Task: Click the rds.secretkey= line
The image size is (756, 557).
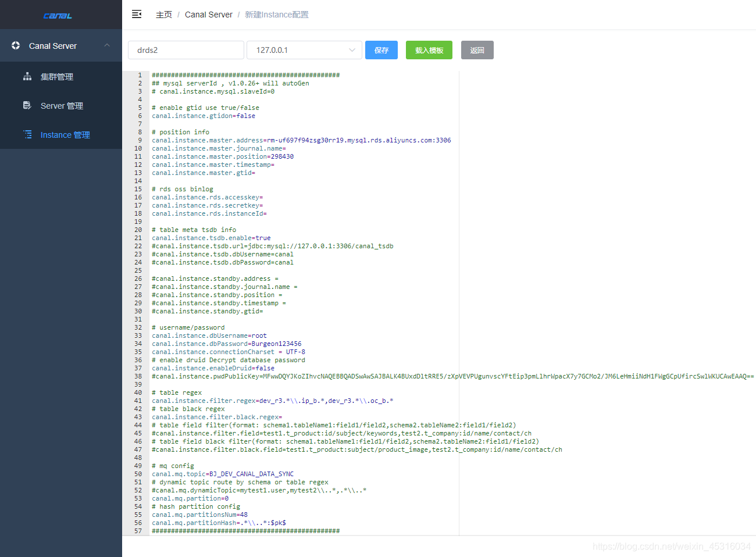Action: click(x=208, y=205)
